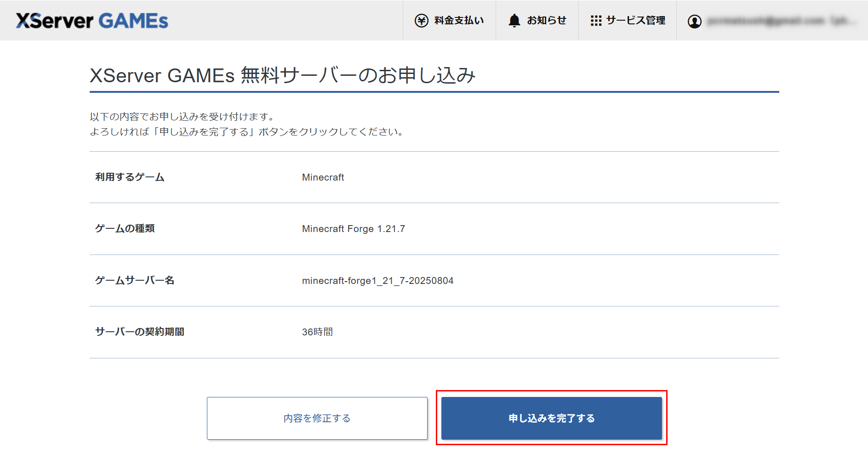The image size is (868, 470).
Task: Click the 内容を修正する button
Action: click(317, 418)
